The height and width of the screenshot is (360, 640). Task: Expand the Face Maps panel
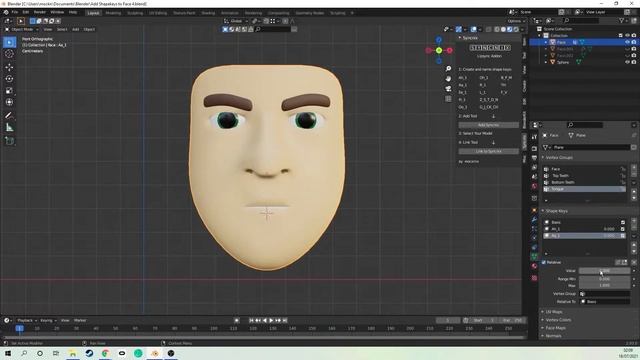click(556, 328)
